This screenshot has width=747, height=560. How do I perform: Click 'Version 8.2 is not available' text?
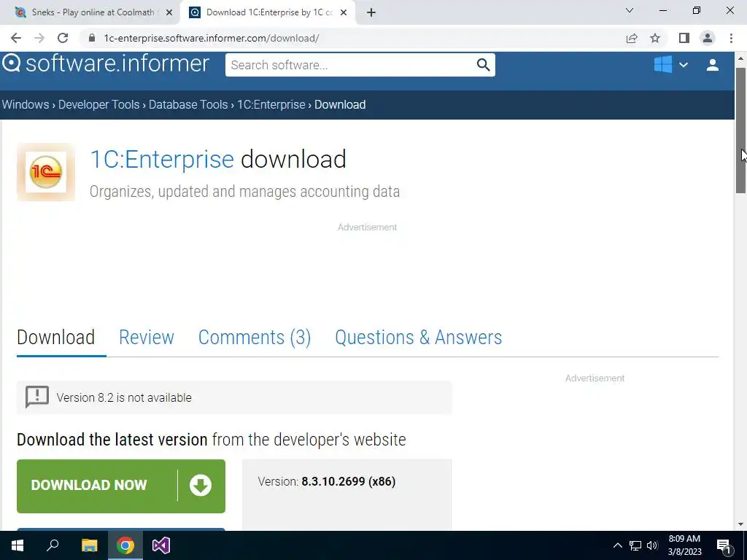(x=124, y=397)
